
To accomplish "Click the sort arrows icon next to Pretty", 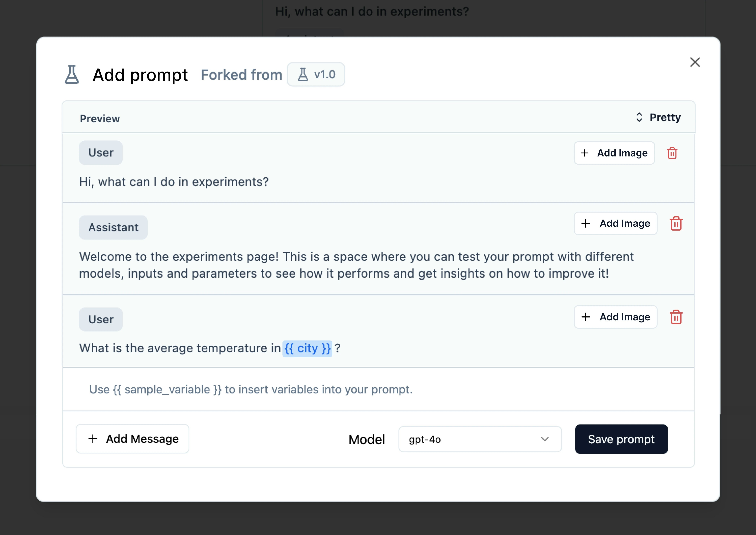I will [x=639, y=117].
